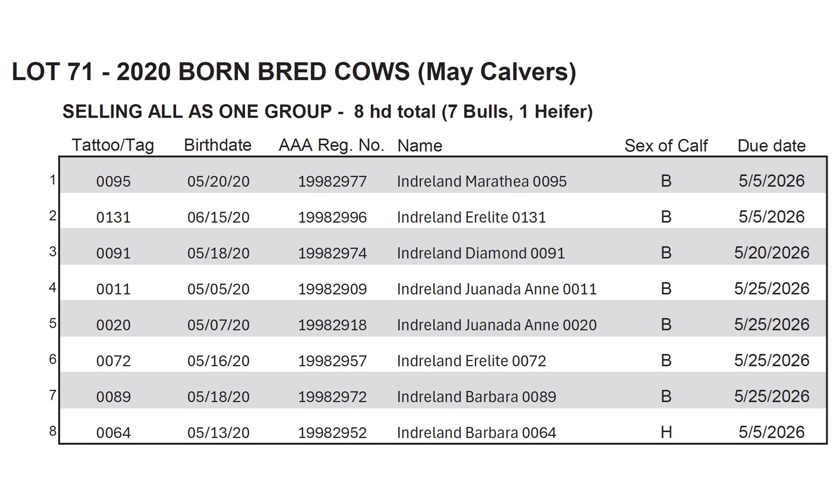Screen dimensions: 837x504
Task: Select registration number 19982909
Action: point(332,289)
